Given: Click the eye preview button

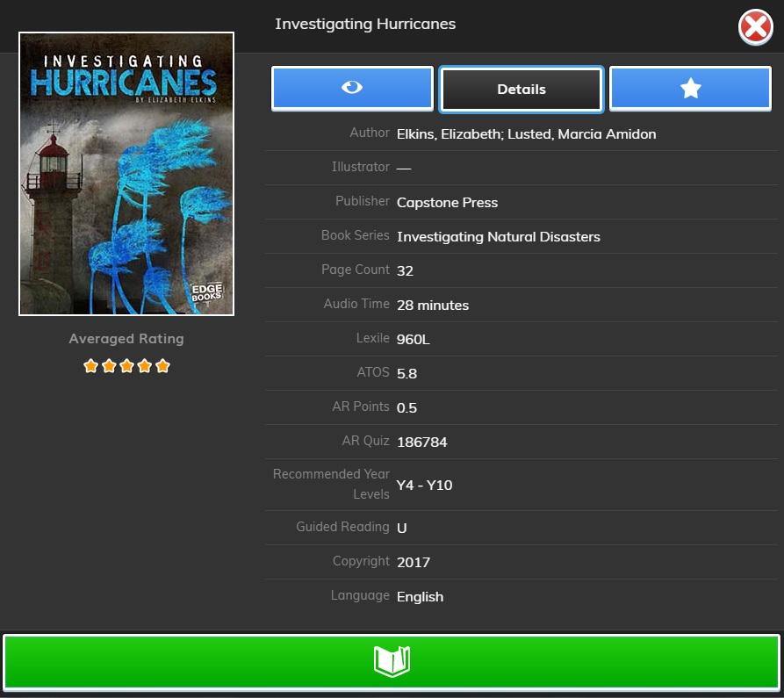Looking at the screenshot, I should point(352,89).
